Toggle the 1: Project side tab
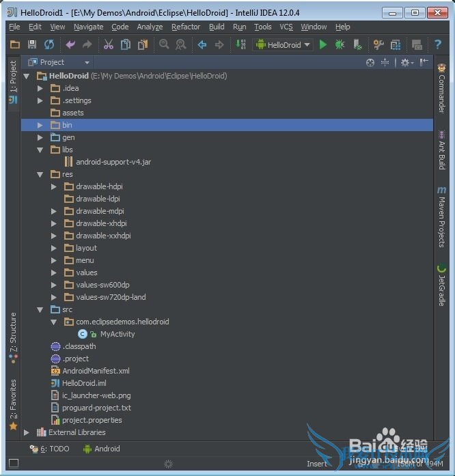The height and width of the screenshot is (476, 455). point(13,82)
